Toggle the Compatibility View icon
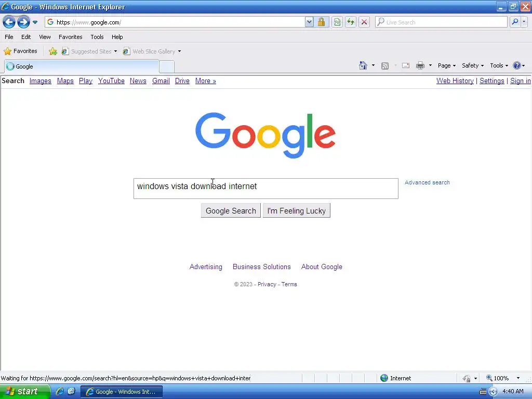This screenshot has width=532, height=399. pyautogui.click(x=337, y=22)
